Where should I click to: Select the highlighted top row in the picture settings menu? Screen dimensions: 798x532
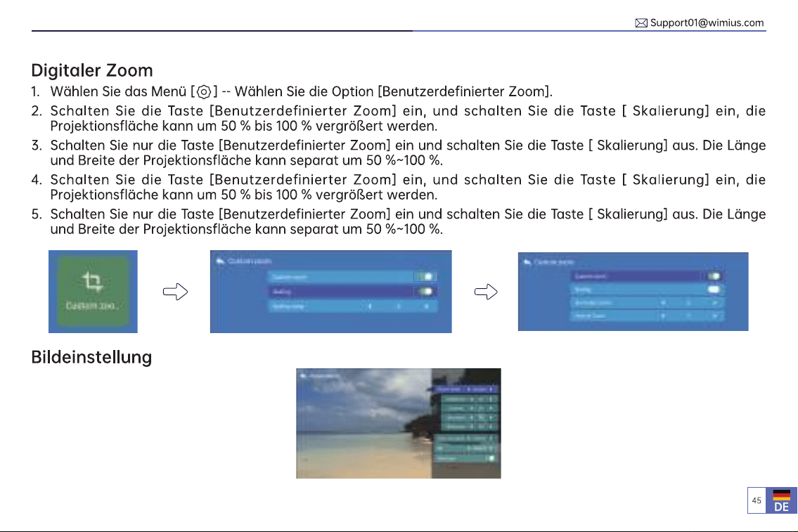click(466, 389)
